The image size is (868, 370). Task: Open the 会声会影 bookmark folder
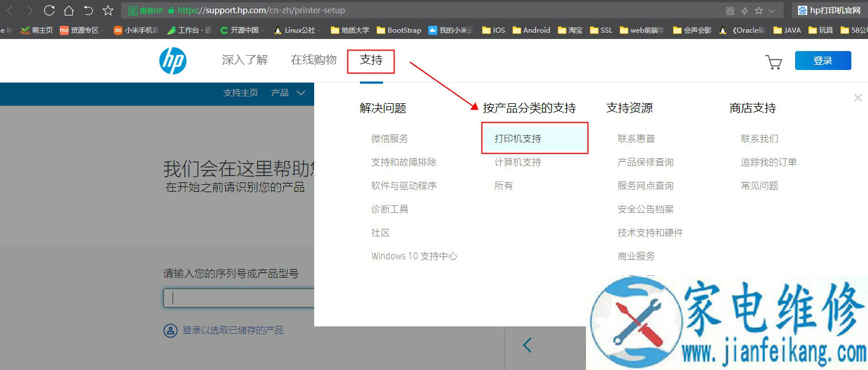point(692,30)
